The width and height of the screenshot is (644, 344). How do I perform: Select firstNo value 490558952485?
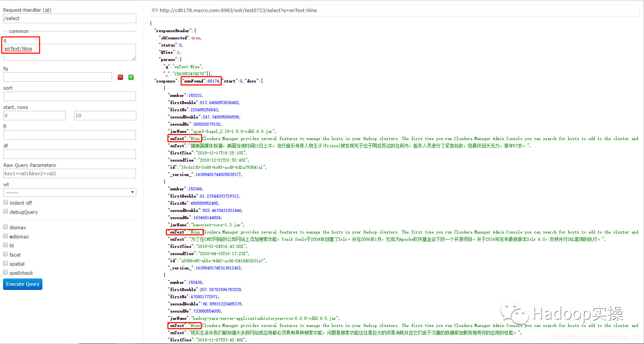[x=204, y=203]
